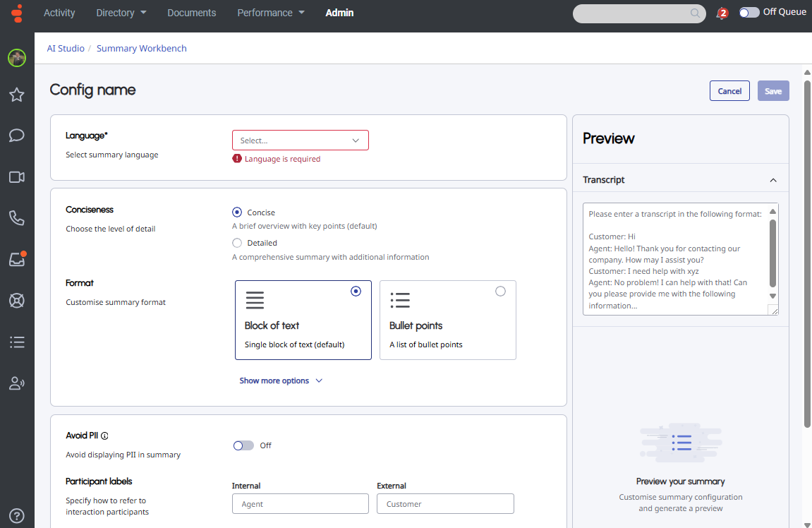Enable the Avoid PII toggle

[243, 445]
